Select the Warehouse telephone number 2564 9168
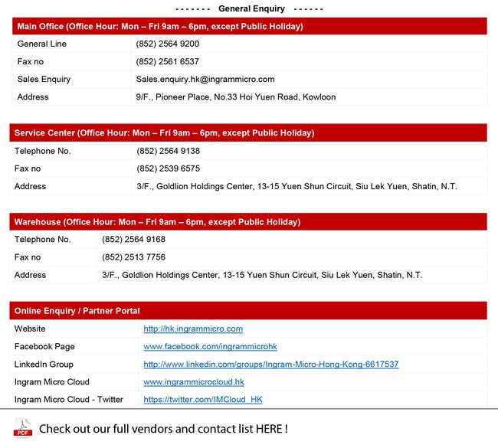498x448 pixels. click(x=133, y=240)
